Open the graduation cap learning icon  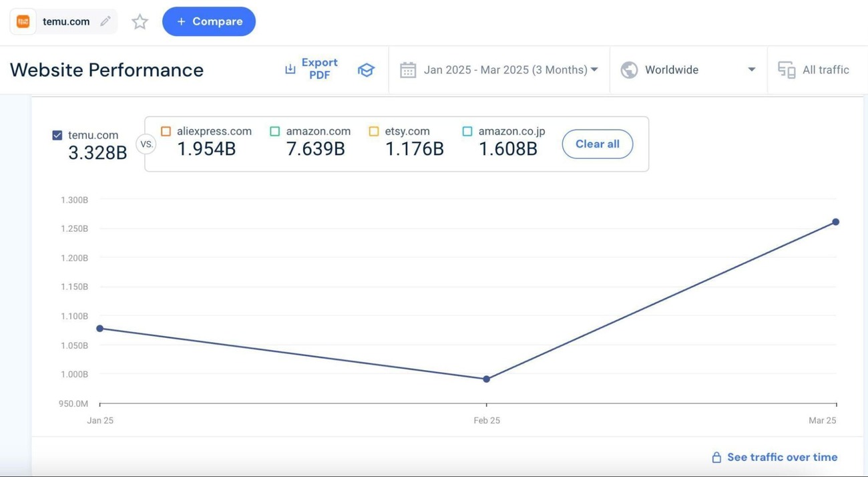366,70
